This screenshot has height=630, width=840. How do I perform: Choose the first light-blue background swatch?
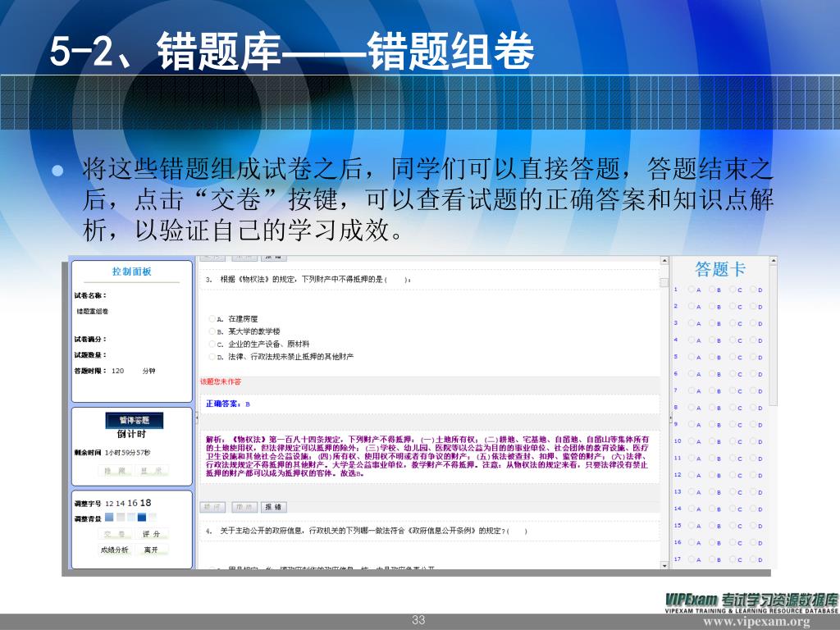109,517
